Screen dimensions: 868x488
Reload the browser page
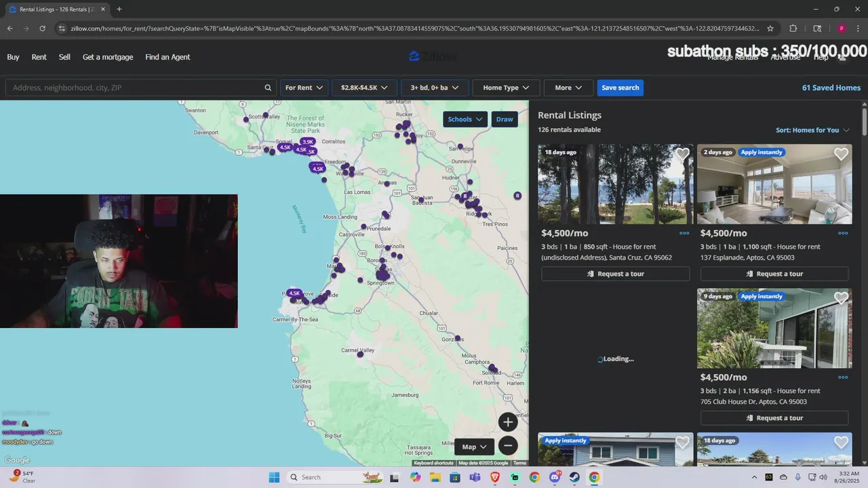(42, 28)
